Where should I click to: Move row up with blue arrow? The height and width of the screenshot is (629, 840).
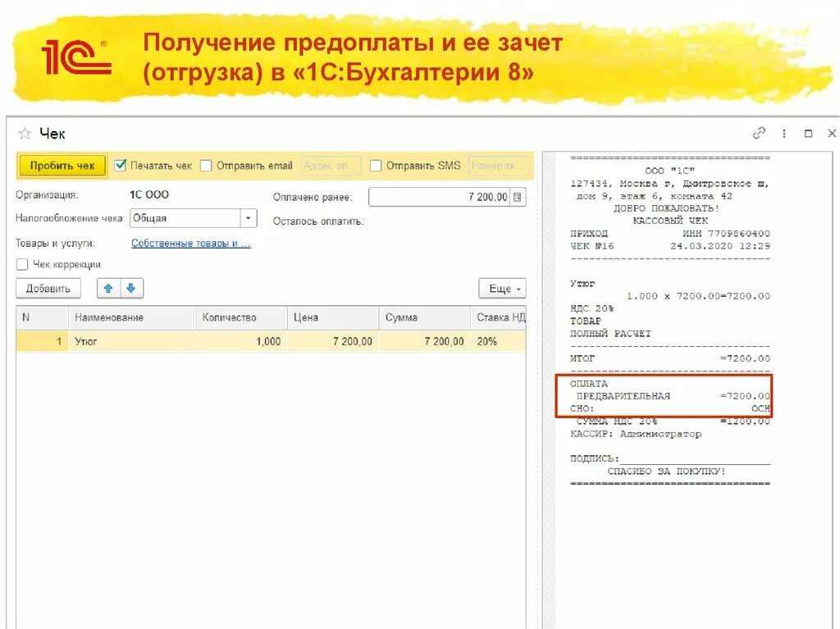[108, 288]
